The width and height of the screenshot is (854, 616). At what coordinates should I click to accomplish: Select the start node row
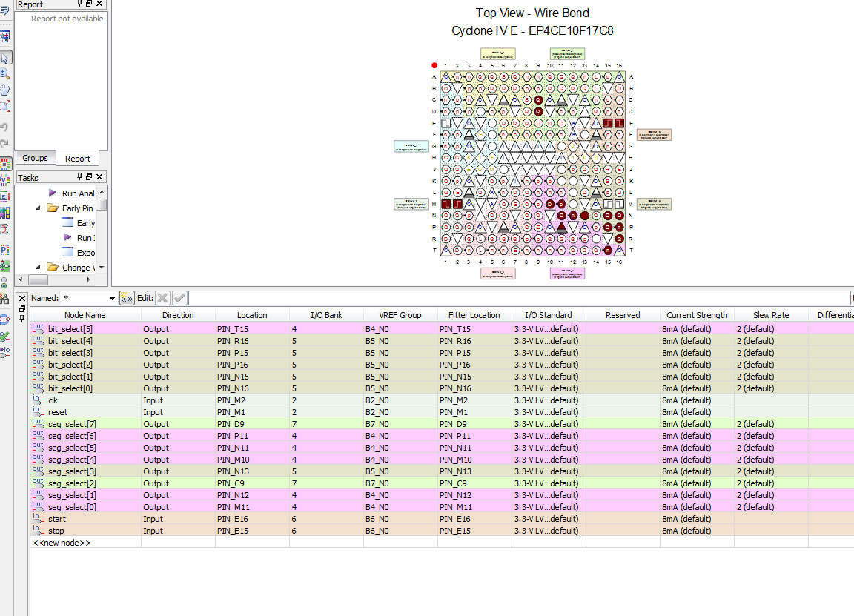(x=442, y=519)
